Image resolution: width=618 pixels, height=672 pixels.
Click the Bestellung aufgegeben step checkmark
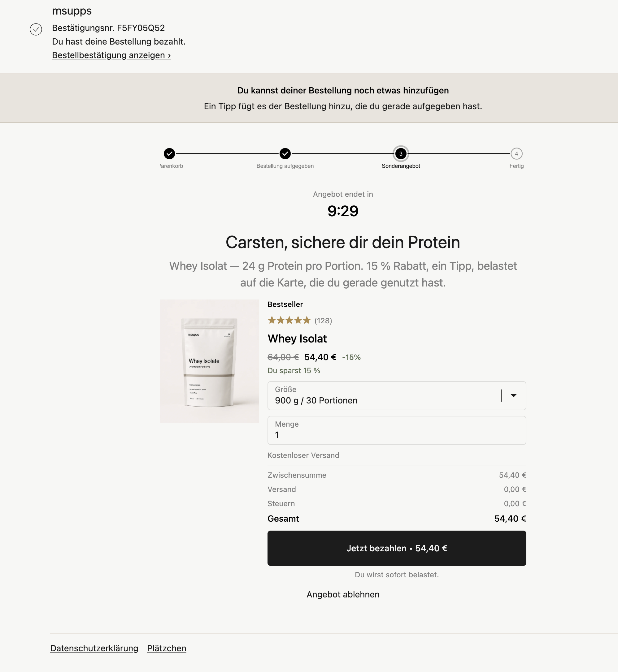coord(285,154)
